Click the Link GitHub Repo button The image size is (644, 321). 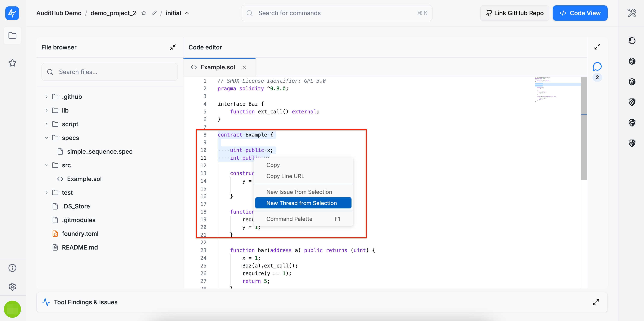pos(514,13)
